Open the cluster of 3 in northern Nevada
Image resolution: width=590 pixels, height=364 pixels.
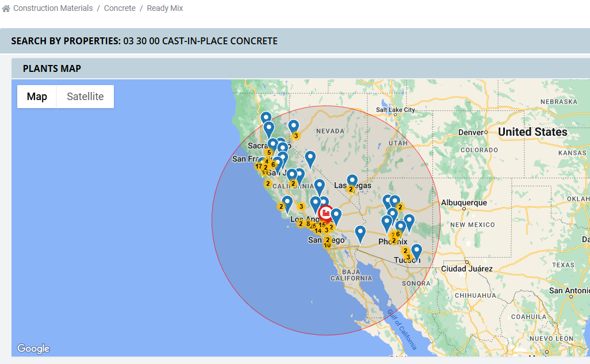pyautogui.click(x=296, y=136)
